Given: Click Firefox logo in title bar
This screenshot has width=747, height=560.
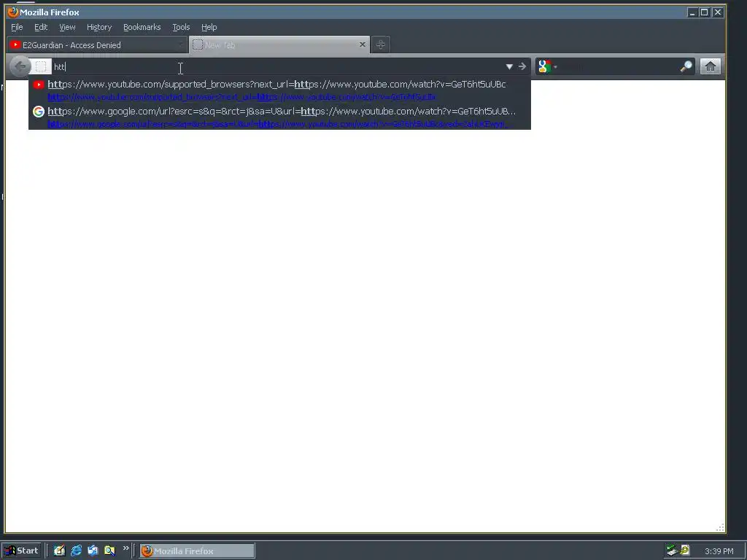Looking at the screenshot, I should click(x=13, y=12).
